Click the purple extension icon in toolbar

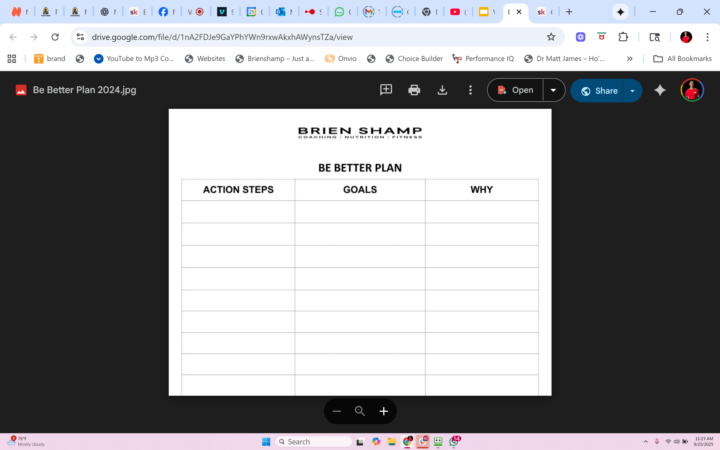point(580,37)
